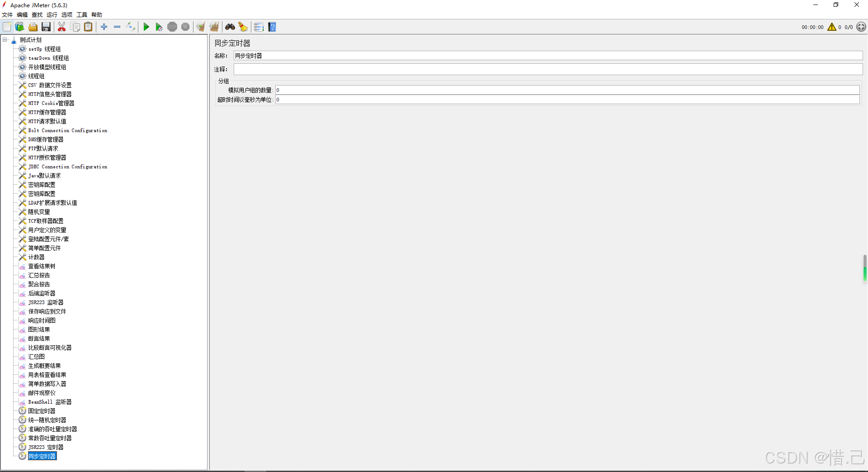The height and width of the screenshot is (472, 868).
Task: Open the 查找 menu
Action: pyautogui.click(x=37, y=15)
